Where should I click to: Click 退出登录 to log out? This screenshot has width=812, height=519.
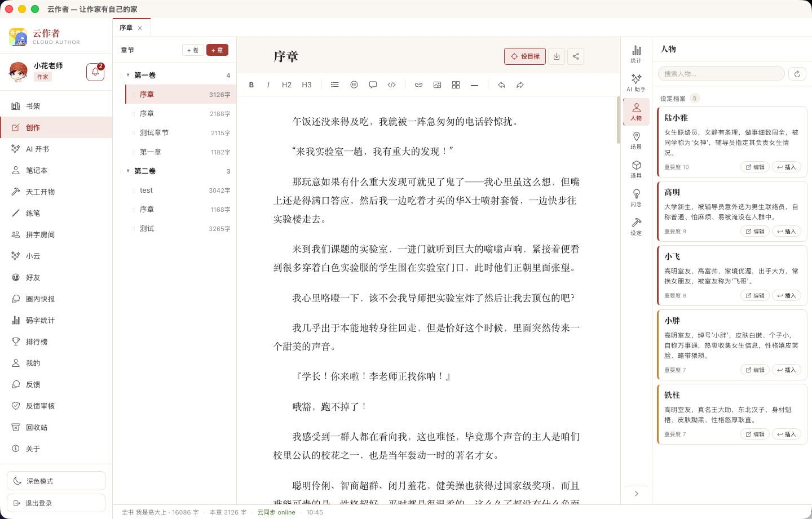coord(56,503)
